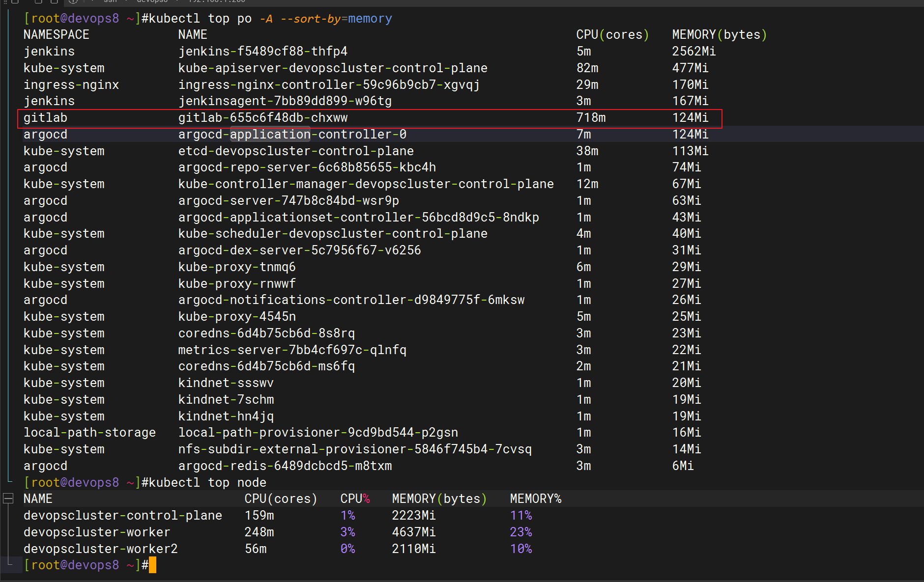Select coredns-6d4b75cb6d-8s8rq pod name
This screenshot has height=582, width=924.
click(x=266, y=333)
